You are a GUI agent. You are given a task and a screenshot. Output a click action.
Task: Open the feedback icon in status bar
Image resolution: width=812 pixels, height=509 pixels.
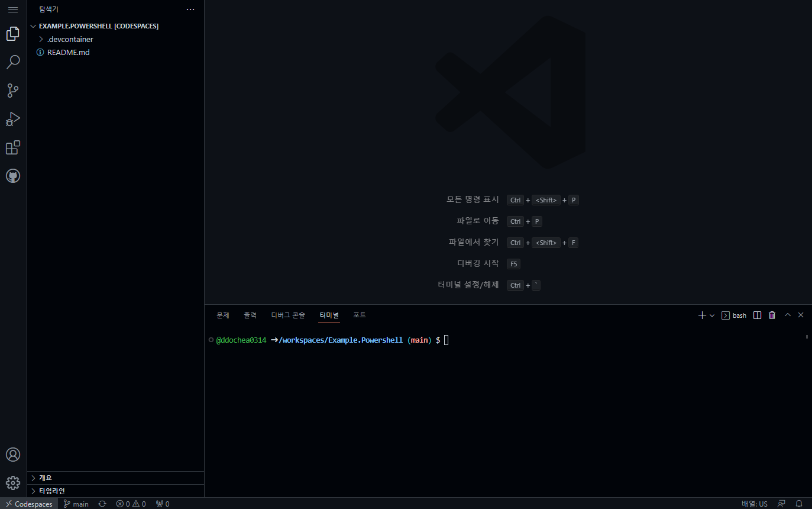coord(782,504)
